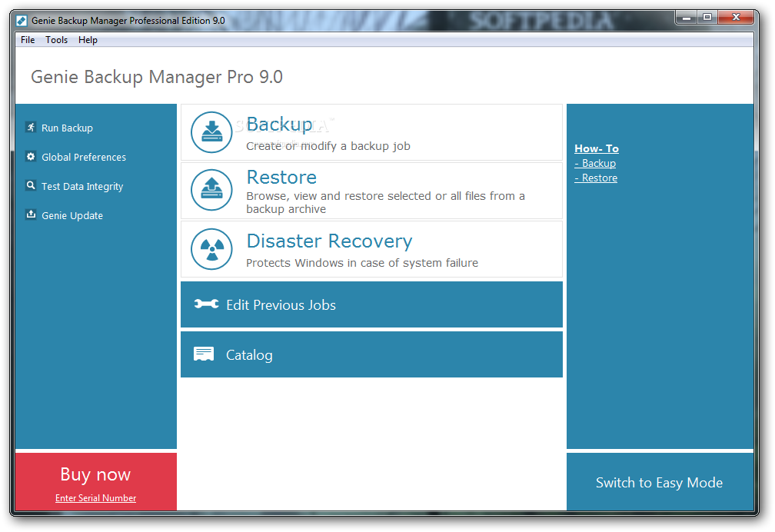This screenshot has width=775, height=532.
Task: Click the Global Preferences gear icon
Action: [31, 157]
